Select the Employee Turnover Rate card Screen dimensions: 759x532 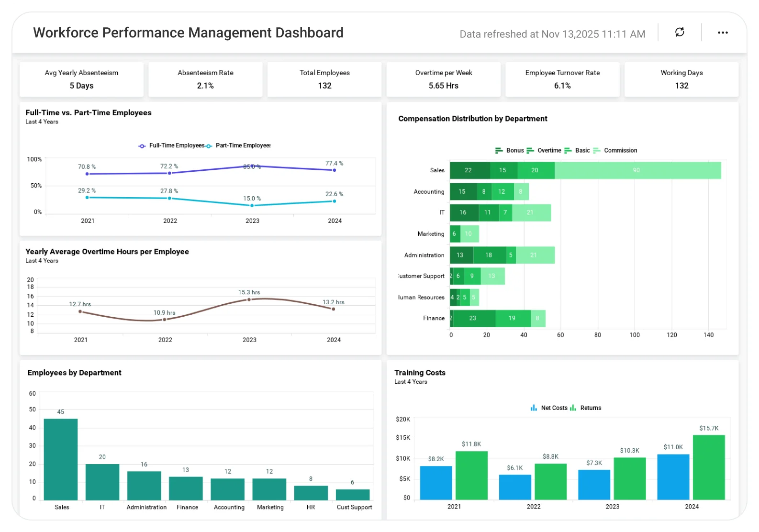click(562, 79)
